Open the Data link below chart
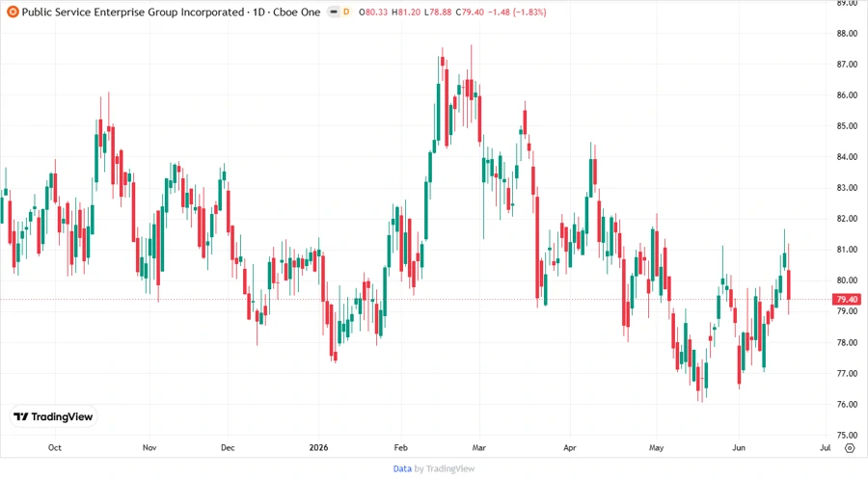Viewport: 868px width, 480px height. (402, 469)
